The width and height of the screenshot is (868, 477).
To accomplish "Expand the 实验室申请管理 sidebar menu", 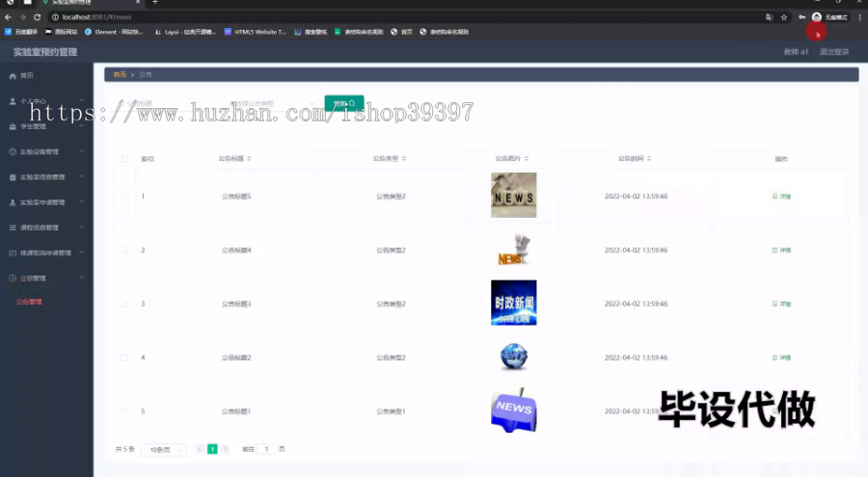I will point(81,202).
